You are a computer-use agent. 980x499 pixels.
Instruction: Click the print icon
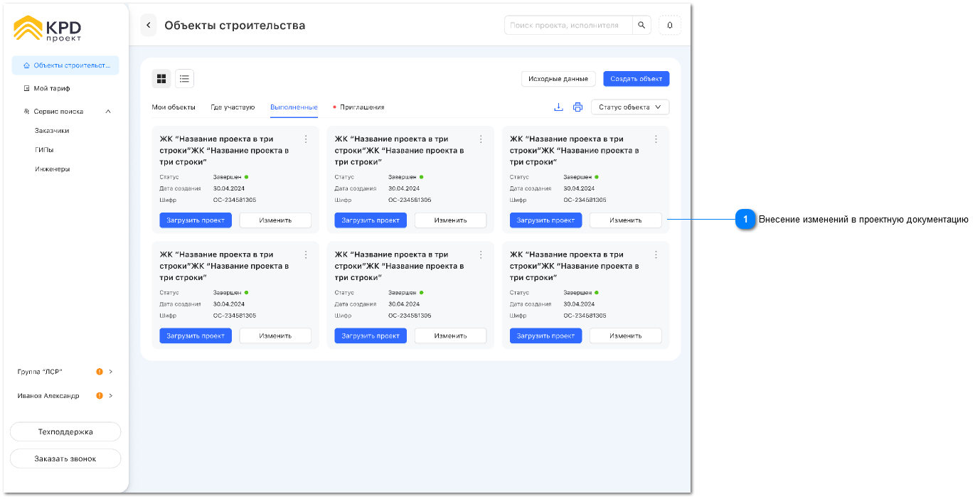pyautogui.click(x=577, y=107)
